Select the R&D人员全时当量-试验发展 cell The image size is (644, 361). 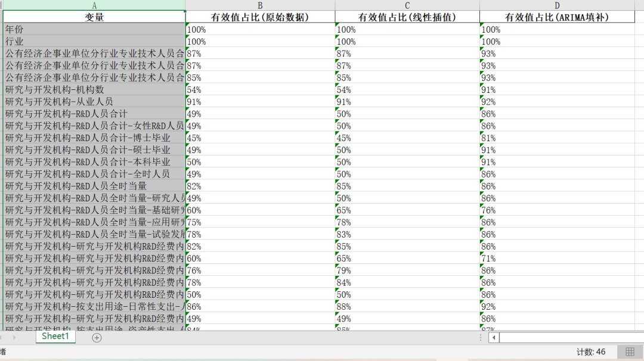click(x=94, y=234)
